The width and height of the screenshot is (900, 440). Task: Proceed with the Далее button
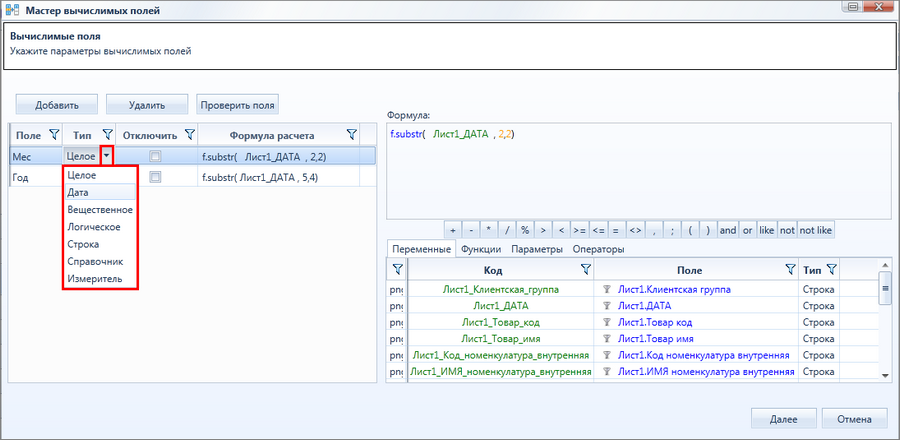[x=783, y=419]
